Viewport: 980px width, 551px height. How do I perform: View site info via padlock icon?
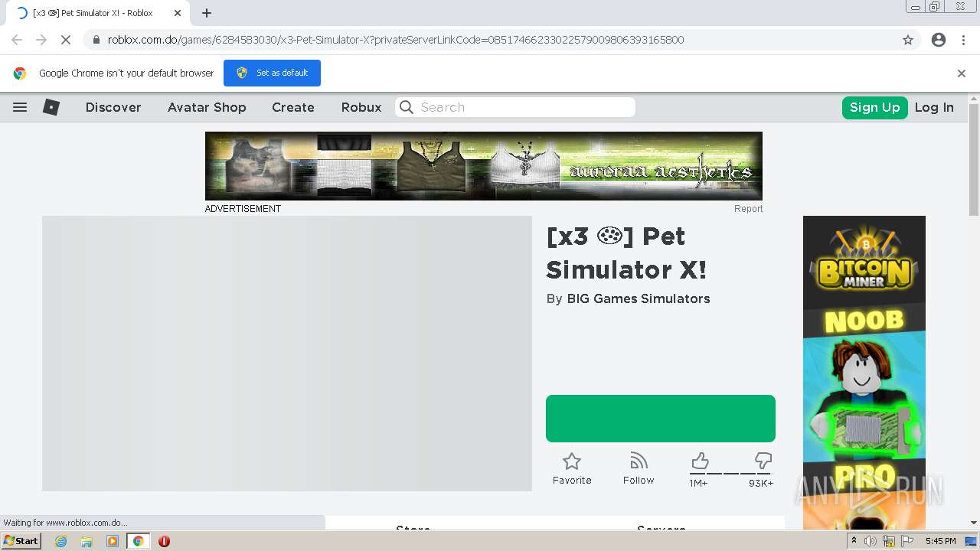click(96, 40)
